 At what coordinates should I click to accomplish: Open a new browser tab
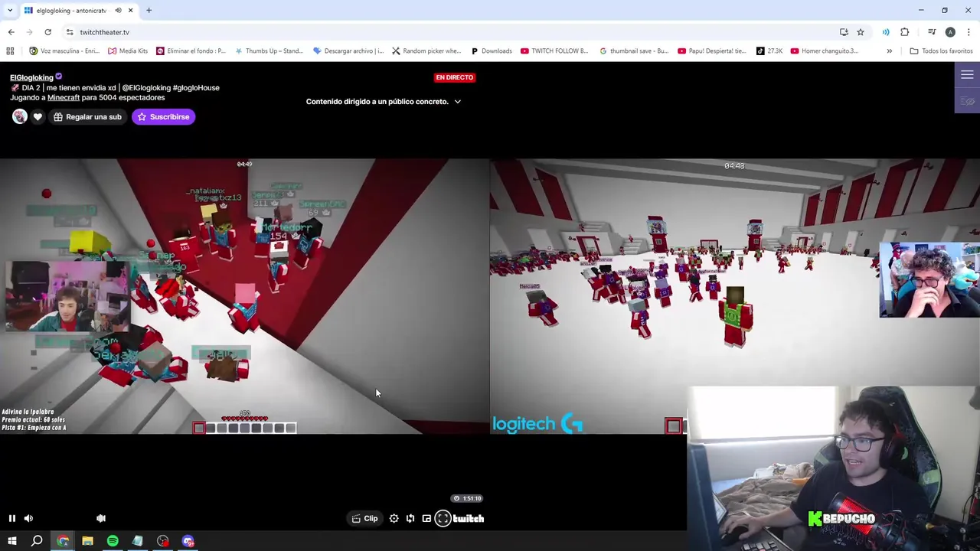pyautogui.click(x=149, y=11)
